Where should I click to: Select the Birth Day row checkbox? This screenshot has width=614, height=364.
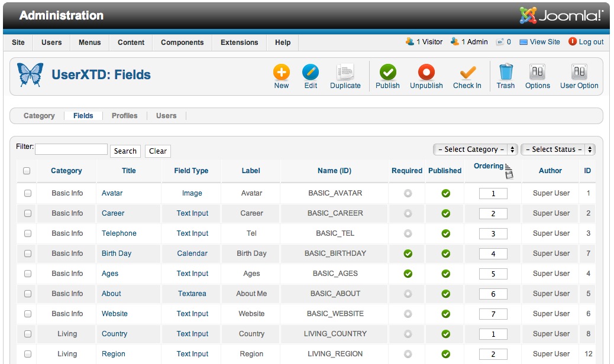pos(28,253)
